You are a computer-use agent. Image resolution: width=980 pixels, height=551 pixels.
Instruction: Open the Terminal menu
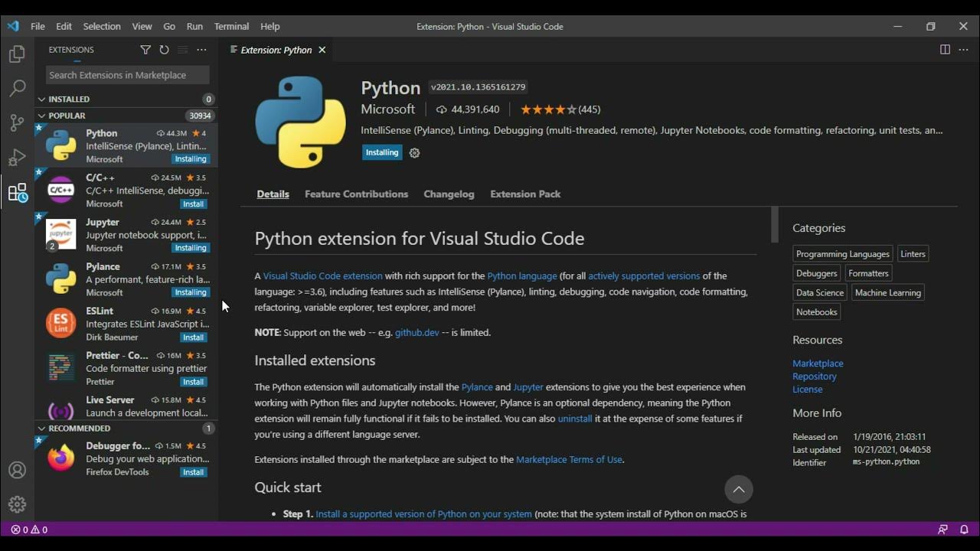231,26
